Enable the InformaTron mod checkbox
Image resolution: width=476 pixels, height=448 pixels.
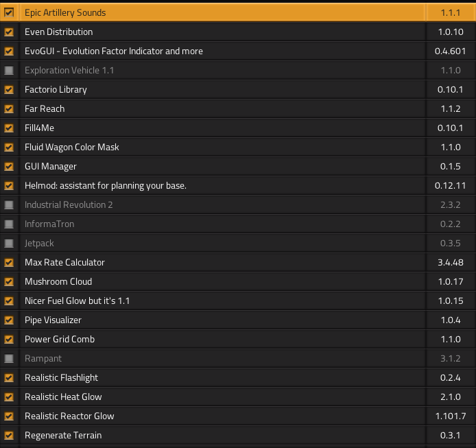(x=9, y=224)
